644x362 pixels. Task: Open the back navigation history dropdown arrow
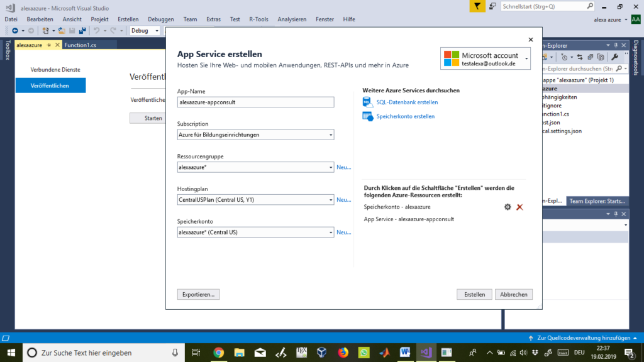tap(23, 30)
